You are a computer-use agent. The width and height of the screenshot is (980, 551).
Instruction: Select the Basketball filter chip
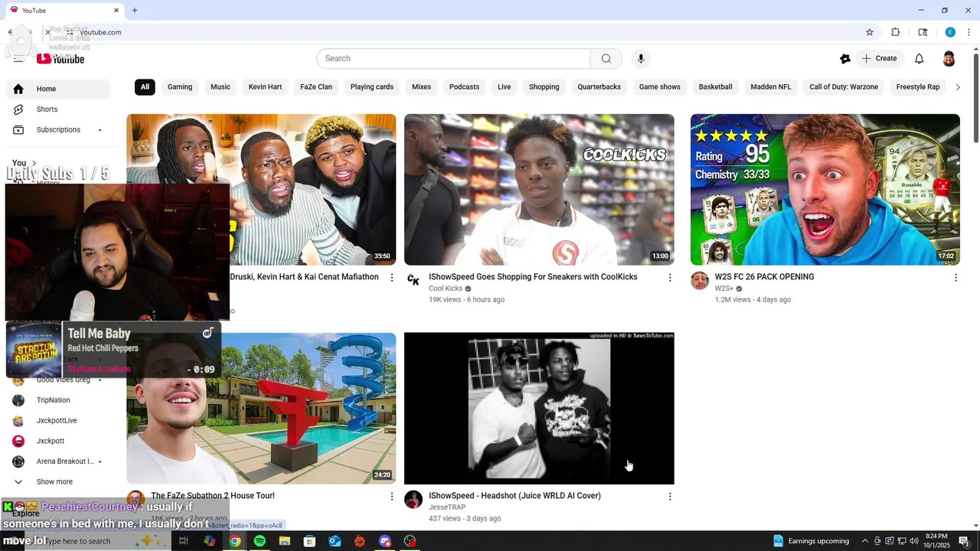tap(716, 87)
